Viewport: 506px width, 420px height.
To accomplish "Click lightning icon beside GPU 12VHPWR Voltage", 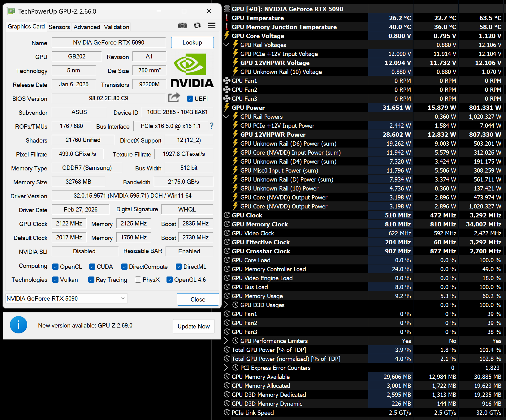I will [x=236, y=63].
